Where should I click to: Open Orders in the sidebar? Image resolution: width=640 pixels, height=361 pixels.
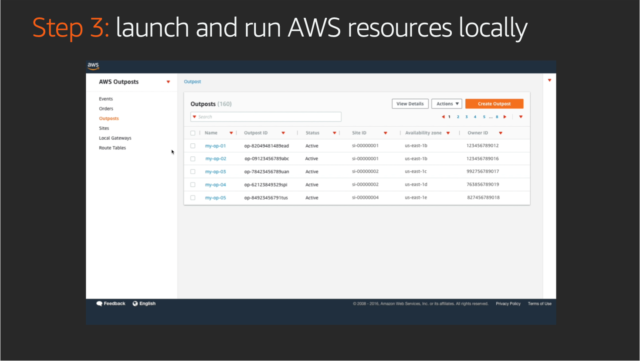point(106,109)
